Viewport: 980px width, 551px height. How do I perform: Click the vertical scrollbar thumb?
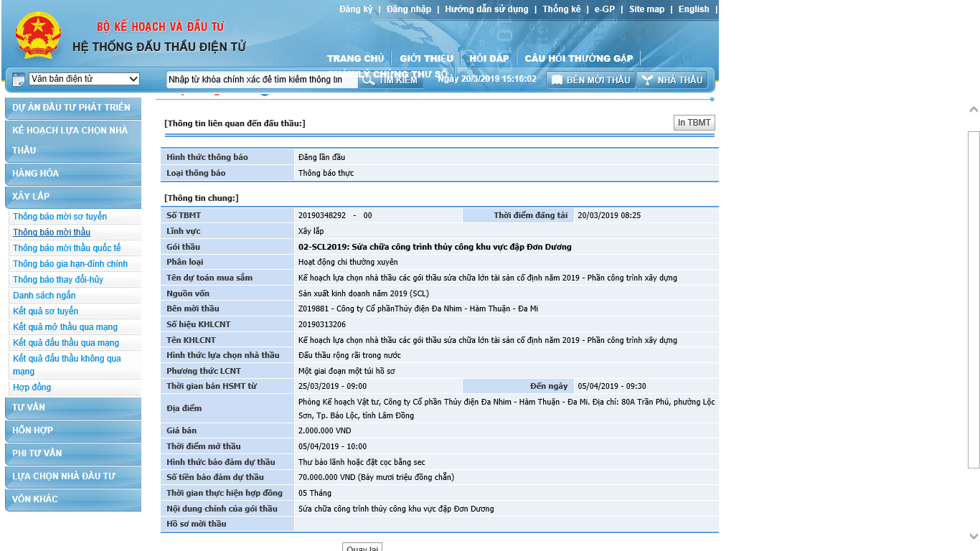tap(974, 300)
